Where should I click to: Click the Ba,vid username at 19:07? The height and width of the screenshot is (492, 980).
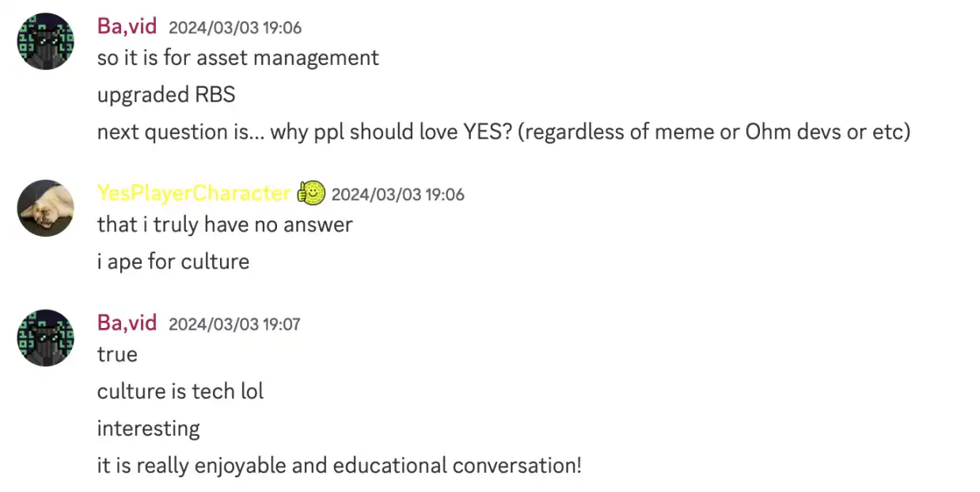pos(127,322)
